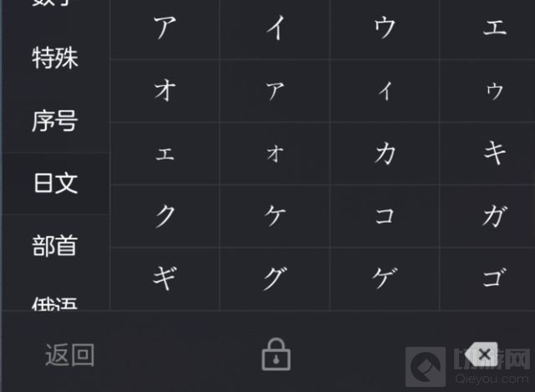Select the 日文 category tab
This screenshot has height=392, width=535.
click(55, 184)
